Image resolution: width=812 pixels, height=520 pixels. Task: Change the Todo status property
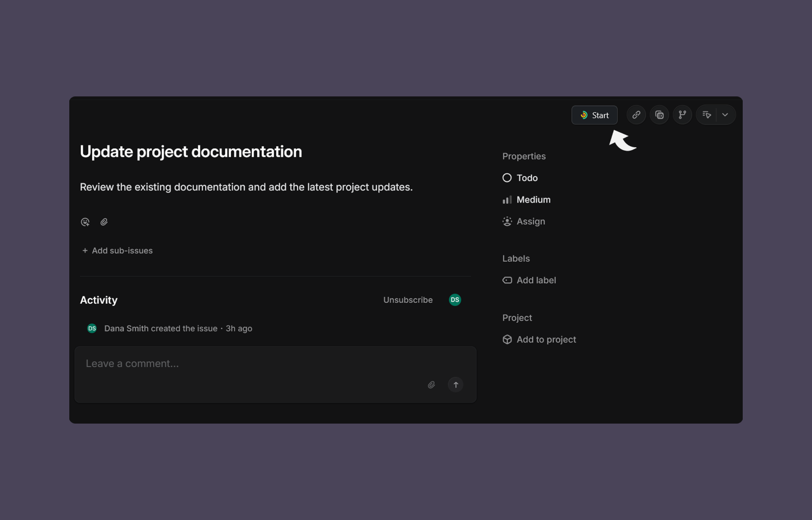520,178
